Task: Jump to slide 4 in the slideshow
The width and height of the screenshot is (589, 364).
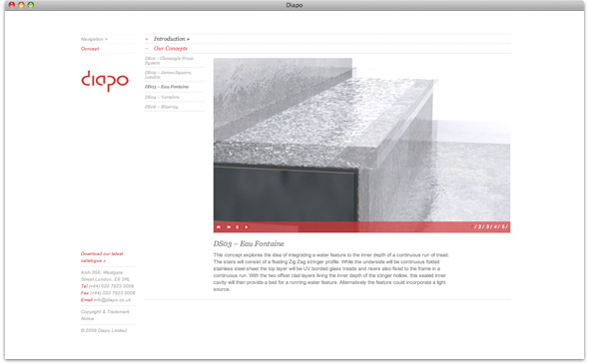Action: click(x=495, y=226)
